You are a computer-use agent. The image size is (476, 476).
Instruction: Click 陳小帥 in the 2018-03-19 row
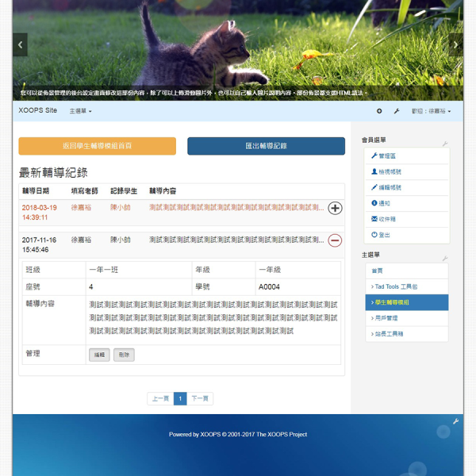click(121, 208)
